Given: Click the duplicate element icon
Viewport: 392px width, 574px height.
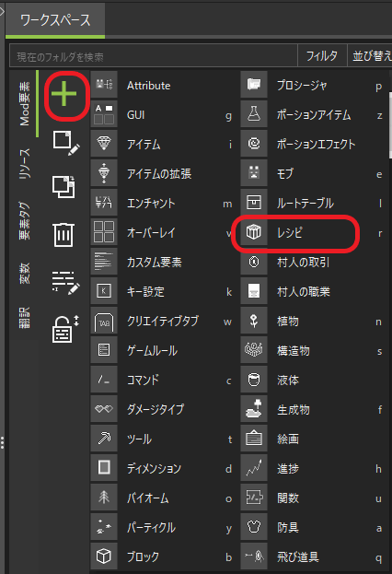Looking at the screenshot, I should [63, 187].
